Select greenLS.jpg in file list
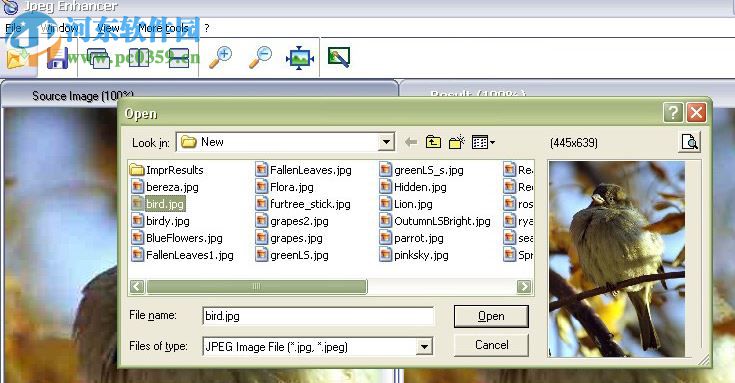 [x=292, y=255]
